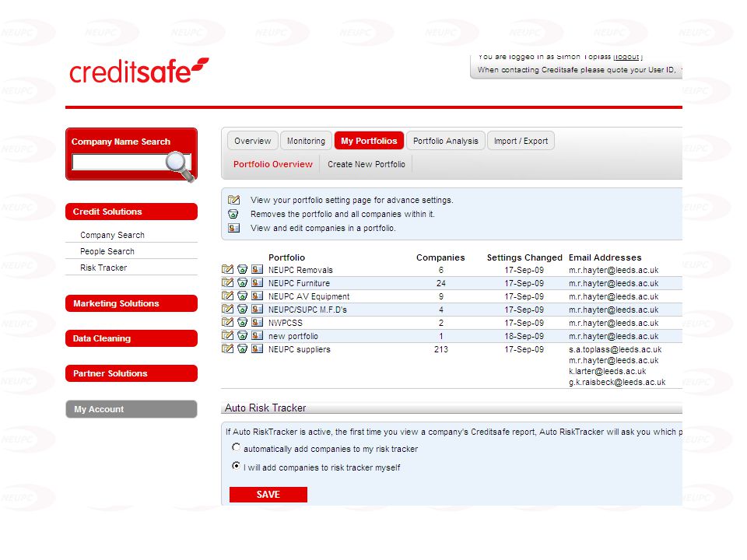Open settings for NEUPC Furniture portfolio
747x560 pixels.
click(228, 283)
